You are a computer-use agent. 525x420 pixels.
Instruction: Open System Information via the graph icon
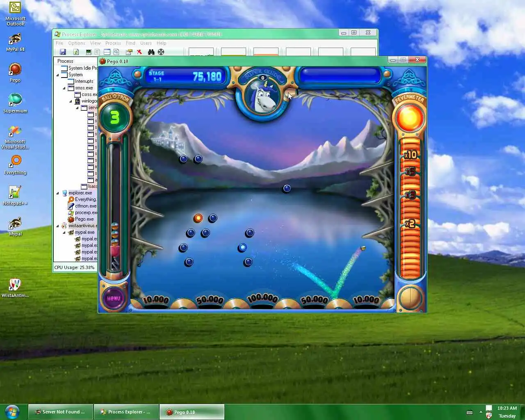coord(88,52)
